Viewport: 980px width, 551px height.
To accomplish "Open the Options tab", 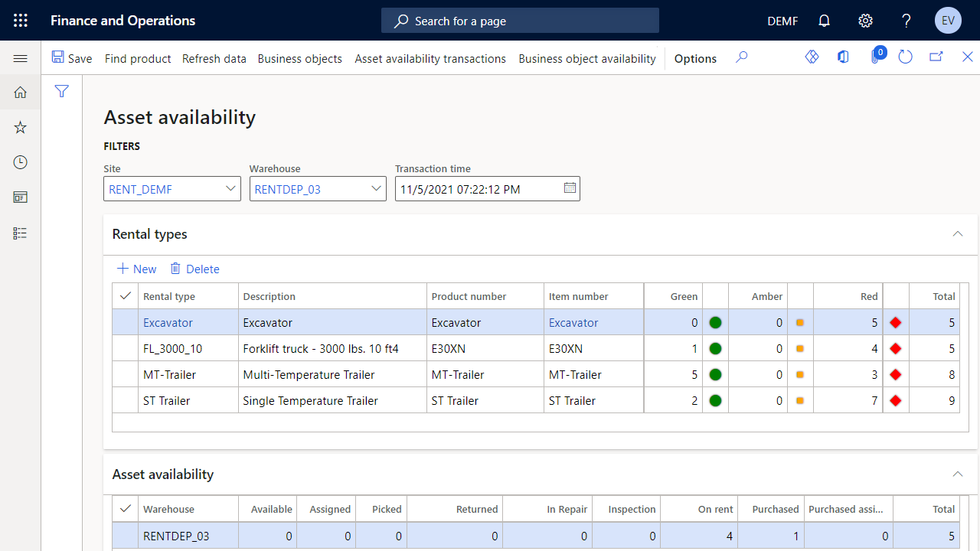I will click(695, 58).
